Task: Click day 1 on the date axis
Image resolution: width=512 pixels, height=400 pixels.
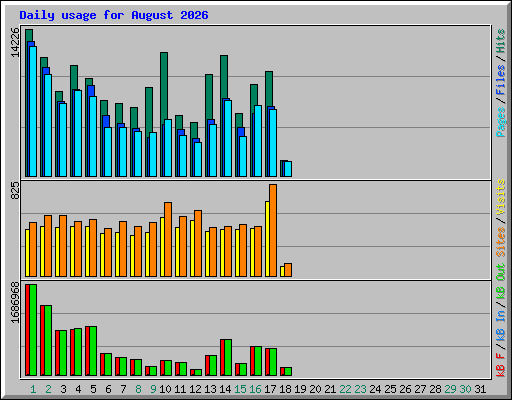Action: point(33,389)
